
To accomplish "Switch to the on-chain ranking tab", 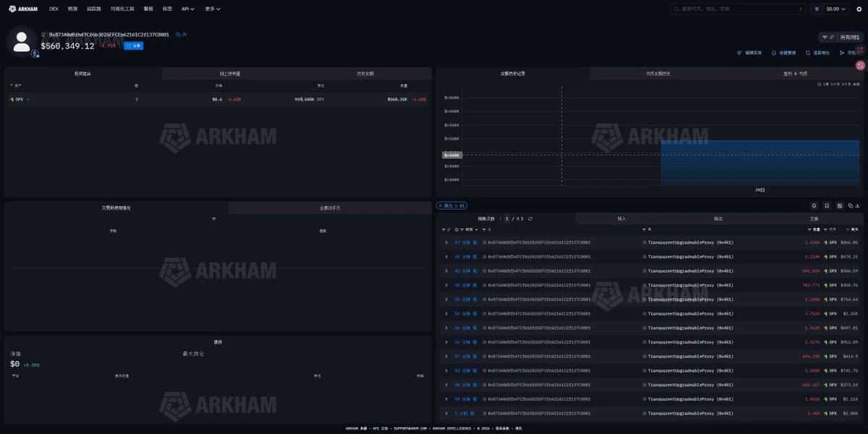I will 230,74.
